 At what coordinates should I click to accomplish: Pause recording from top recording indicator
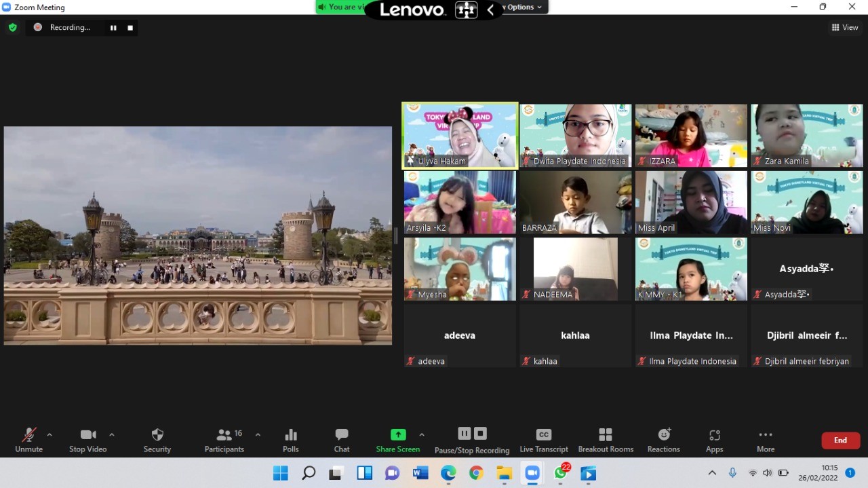(113, 28)
